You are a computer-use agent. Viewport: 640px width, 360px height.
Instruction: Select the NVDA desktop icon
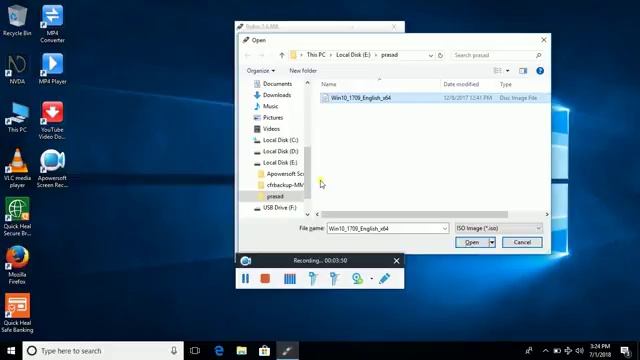coord(17,69)
